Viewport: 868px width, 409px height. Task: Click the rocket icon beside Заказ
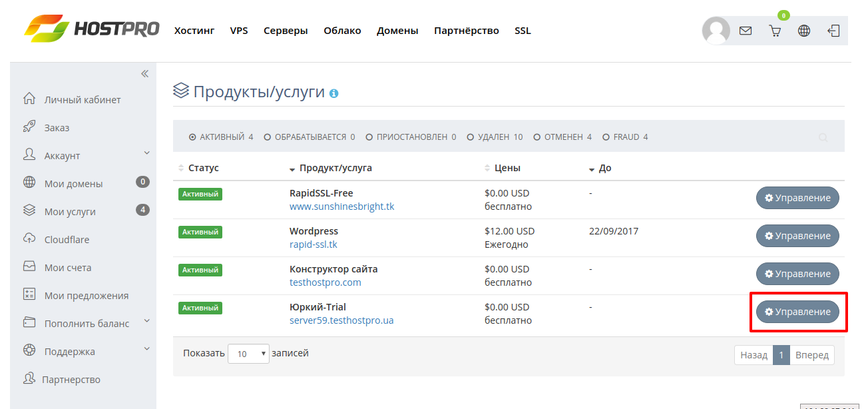point(29,127)
